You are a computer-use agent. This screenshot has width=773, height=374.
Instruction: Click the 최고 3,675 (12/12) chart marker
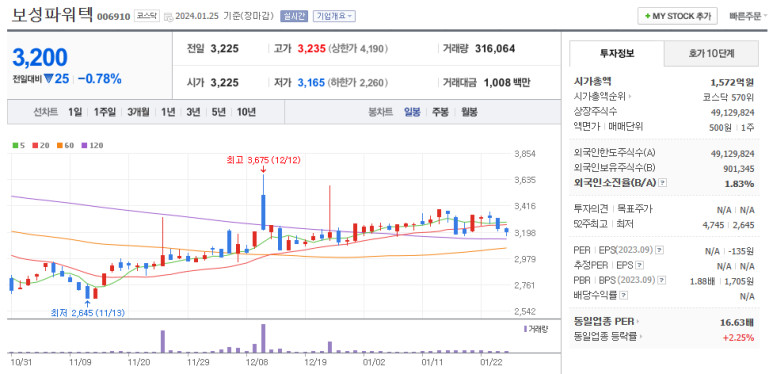pos(263,161)
